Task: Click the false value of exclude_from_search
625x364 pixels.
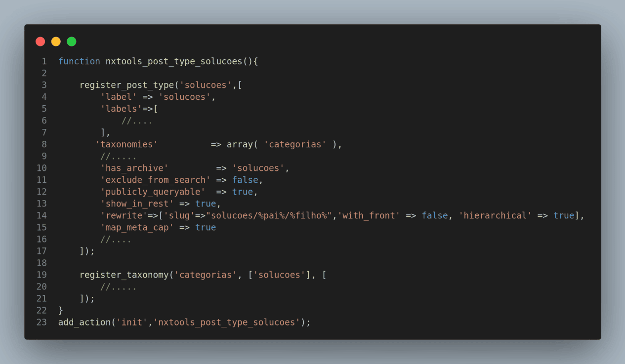Action: pyautogui.click(x=245, y=180)
